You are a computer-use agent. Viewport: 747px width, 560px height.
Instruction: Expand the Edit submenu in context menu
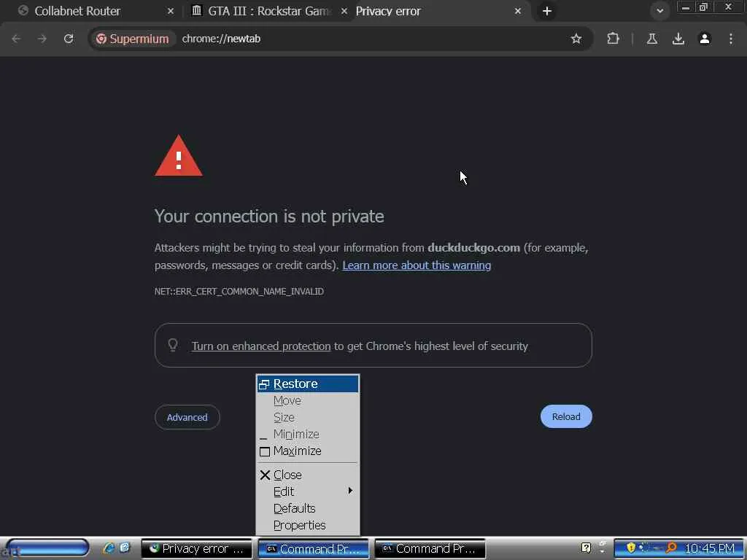point(308,491)
